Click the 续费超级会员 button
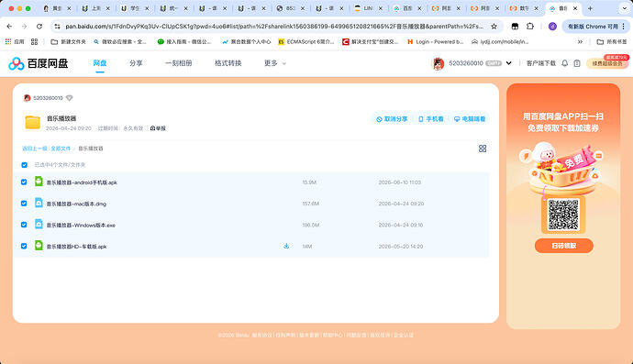Viewport: 633px width, 364px height. (607, 63)
